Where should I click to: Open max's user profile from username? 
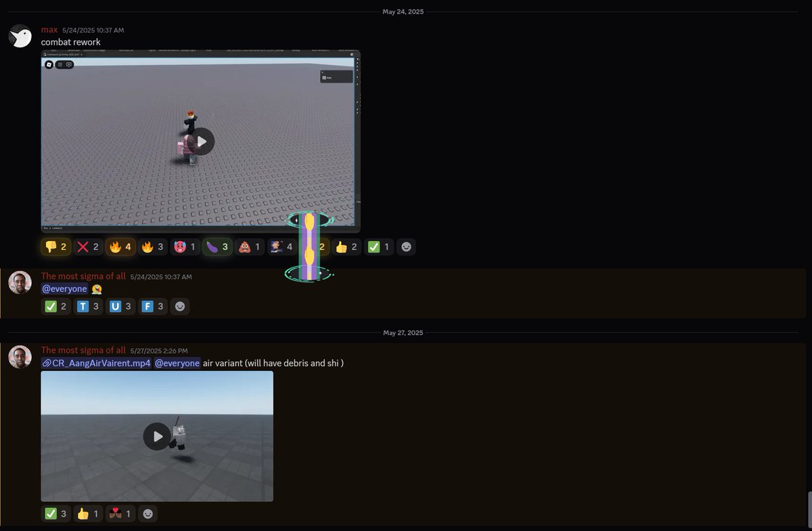pos(49,30)
